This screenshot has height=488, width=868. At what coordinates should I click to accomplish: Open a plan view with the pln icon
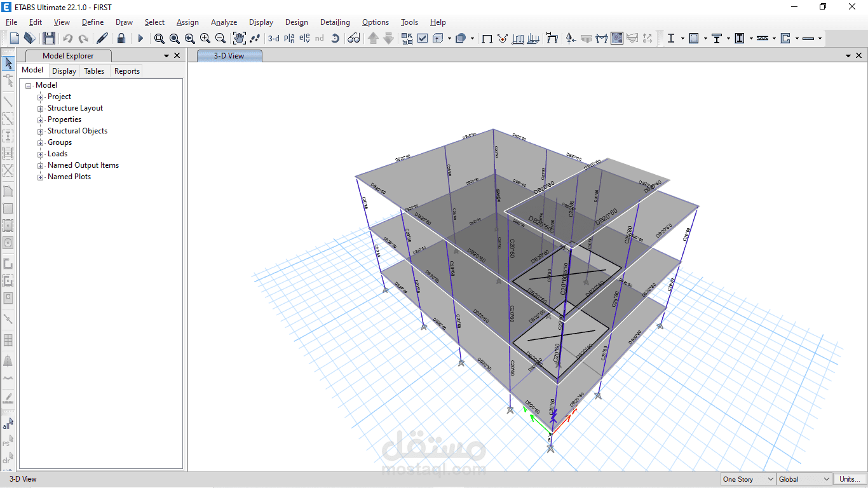tap(290, 38)
